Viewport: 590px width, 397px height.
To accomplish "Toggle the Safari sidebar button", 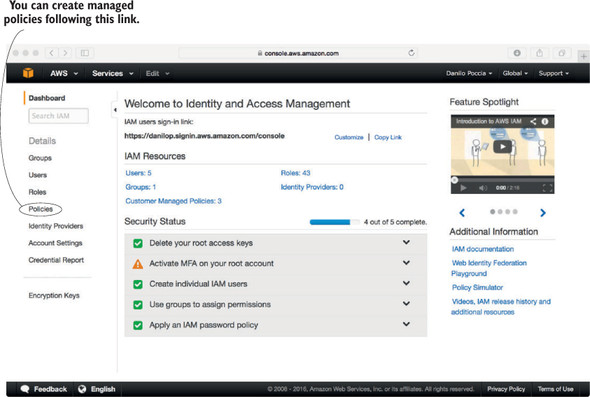I will [x=85, y=53].
